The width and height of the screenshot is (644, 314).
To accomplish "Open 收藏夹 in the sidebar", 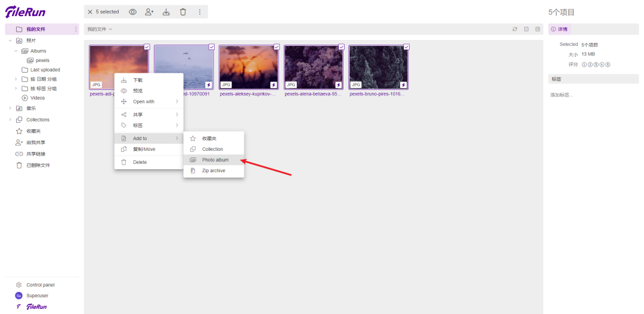I will [x=33, y=131].
